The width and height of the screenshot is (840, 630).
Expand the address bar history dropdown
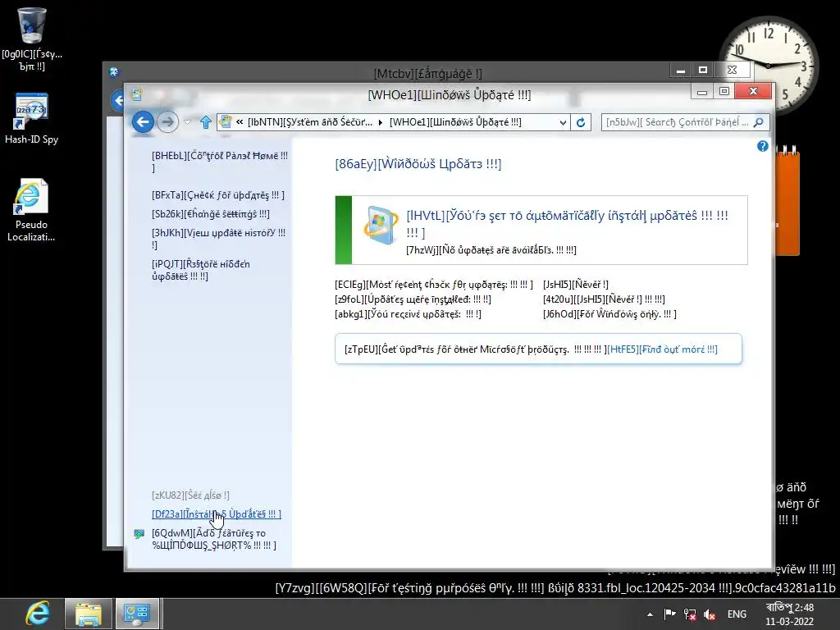[x=563, y=122]
